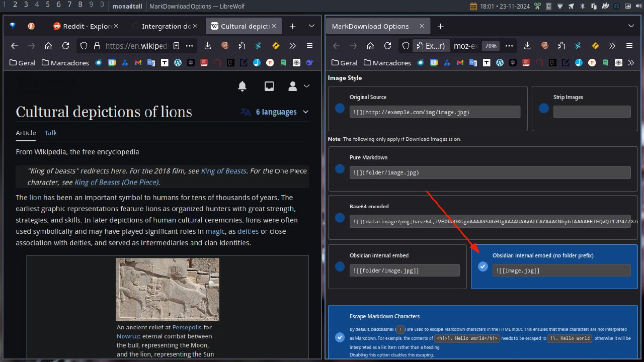
Task: Open King of Beasts (One Piece) link
Action: pos(116,182)
